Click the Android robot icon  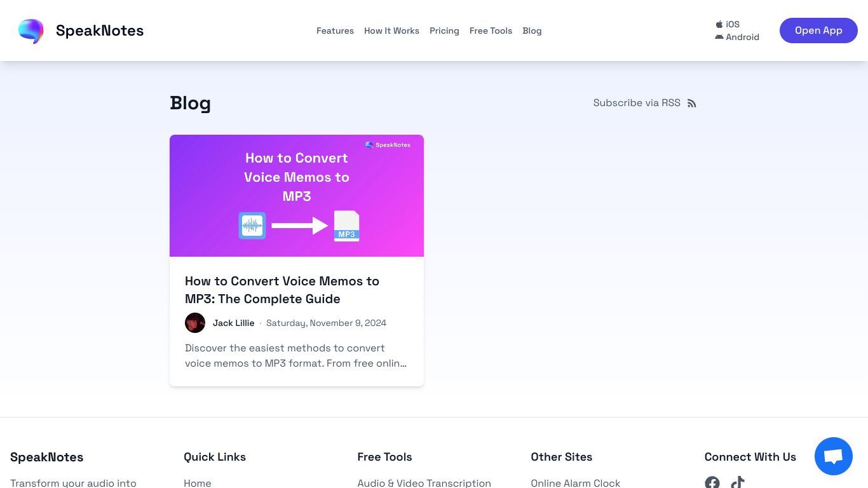[719, 37]
